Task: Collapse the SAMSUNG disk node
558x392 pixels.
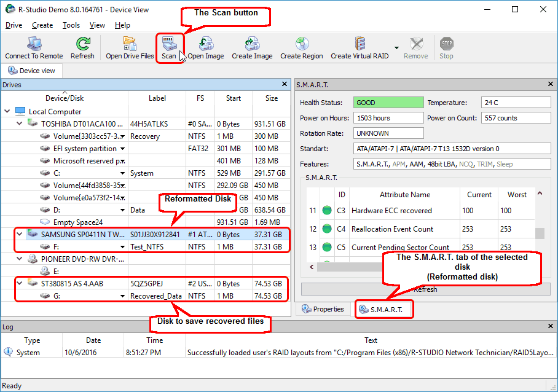Action: [20, 234]
